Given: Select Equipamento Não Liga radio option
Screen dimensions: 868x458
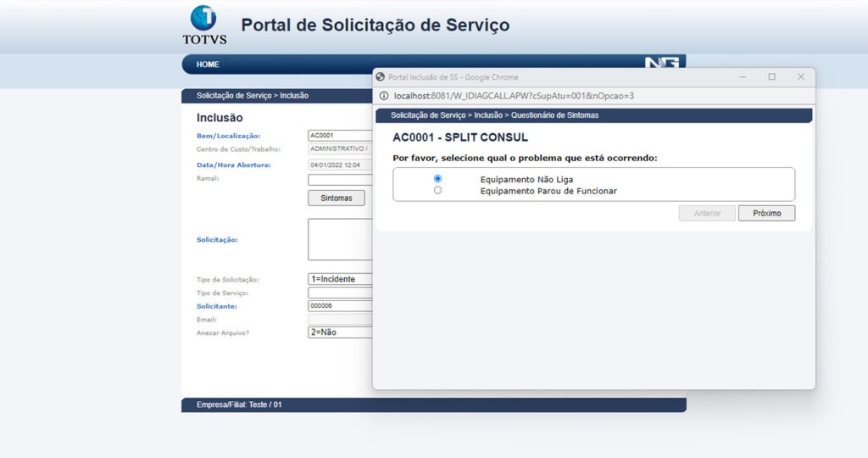Looking at the screenshot, I should click(x=438, y=179).
